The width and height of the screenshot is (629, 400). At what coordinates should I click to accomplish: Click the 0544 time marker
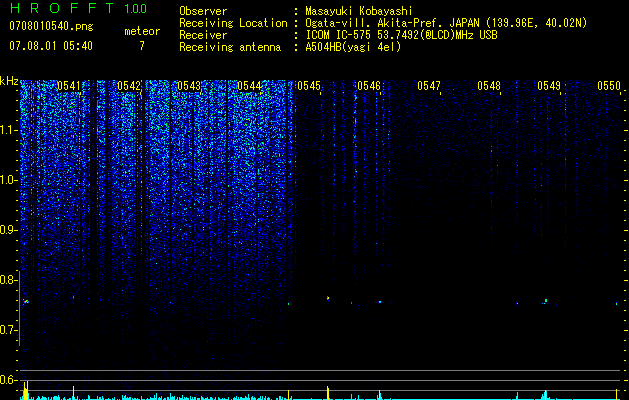click(x=249, y=86)
